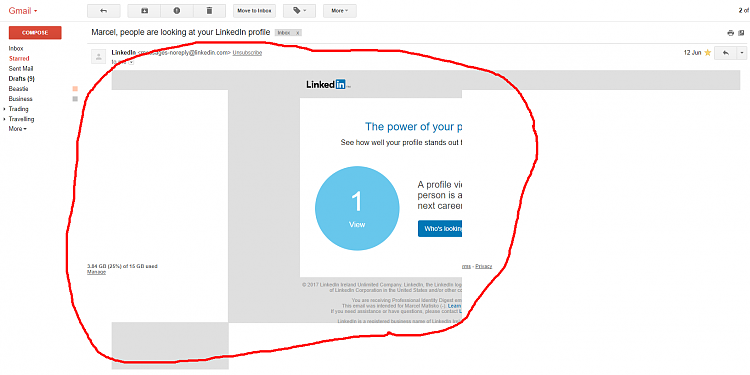Screen dimensions: 750x375
Task: Open the Gmail product switcher dropdown
Action: (x=22, y=11)
